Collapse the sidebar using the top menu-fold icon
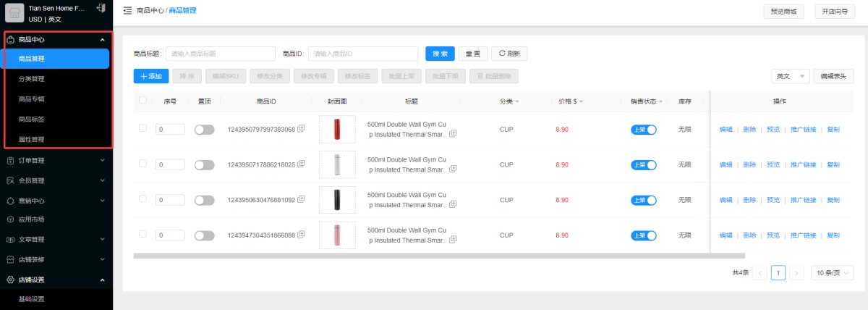This screenshot has height=310, width=868. pyautogui.click(x=127, y=11)
